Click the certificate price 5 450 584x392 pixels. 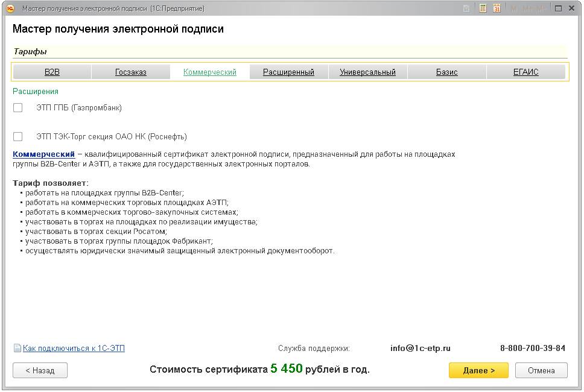click(287, 368)
